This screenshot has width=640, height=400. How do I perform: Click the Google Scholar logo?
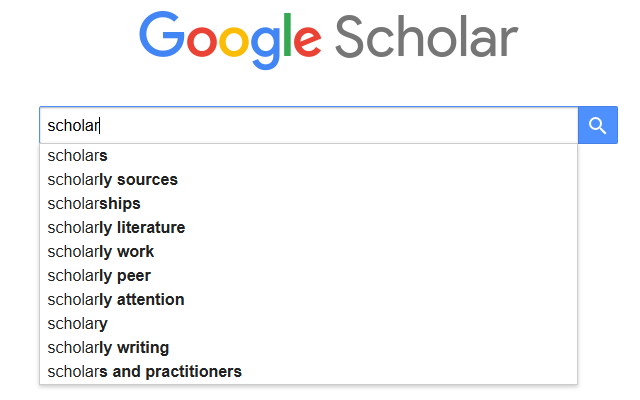coord(329,37)
